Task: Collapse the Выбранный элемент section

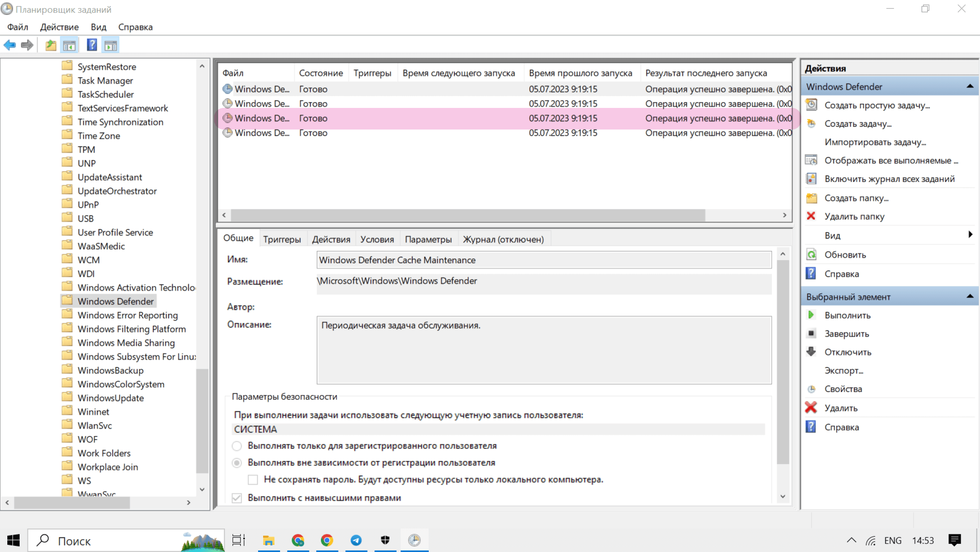Action: [970, 296]
